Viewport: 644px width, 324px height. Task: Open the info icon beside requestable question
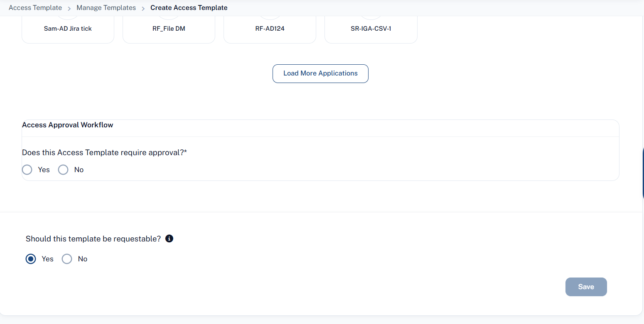click(x=169, y=239)
